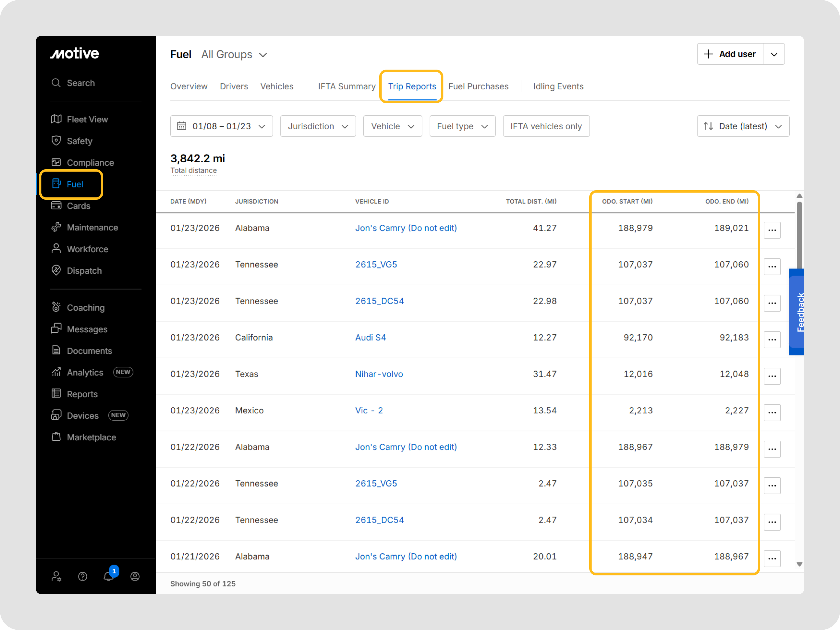Open Fleet View in the sidebar

point(80,119)
